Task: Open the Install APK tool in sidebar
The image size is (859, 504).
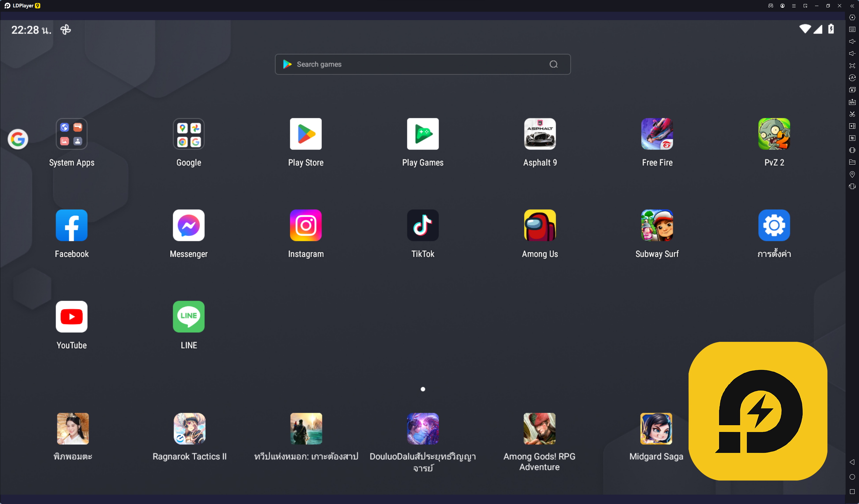Action: pos(852,102)
